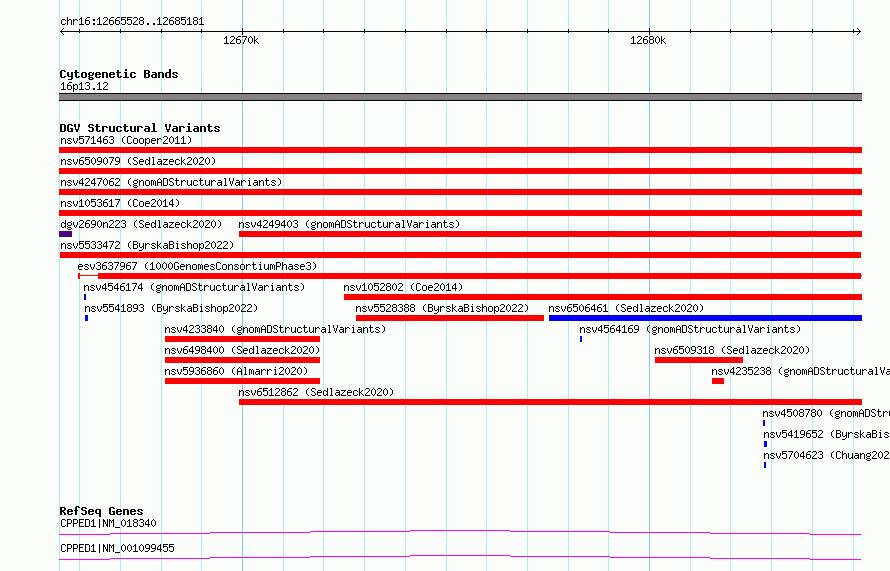Click the nsv6506461 (Sedlazeck2020) label
This screenshot has height=571, width=890.
pyautogui.click(x=626, y=308)
